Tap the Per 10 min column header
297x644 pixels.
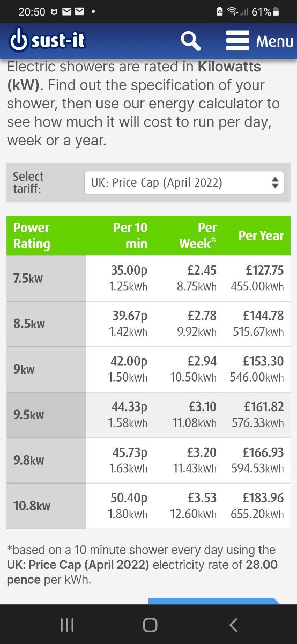pos(130,236)
